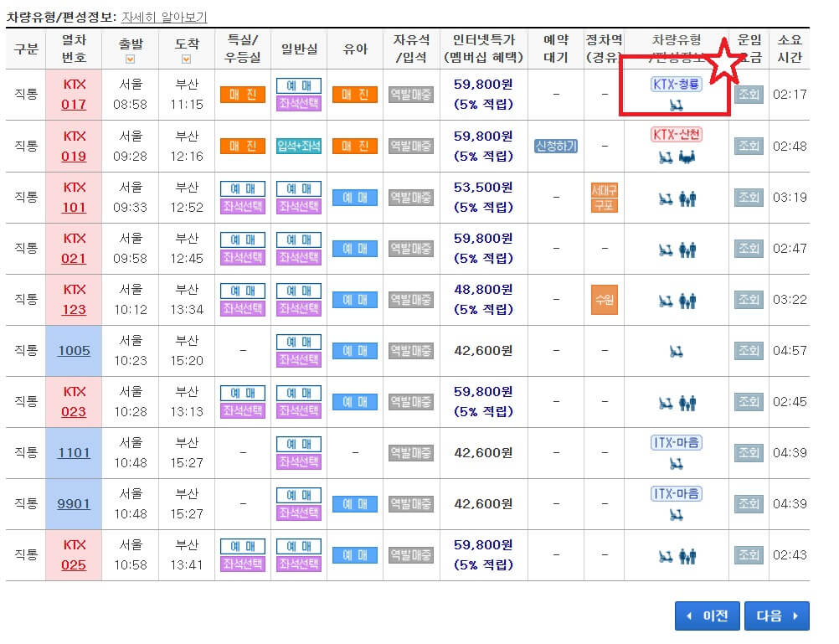Open the 출발 column sort dropdown
Viewport: 839px width, 644px height.
point(131,59)
